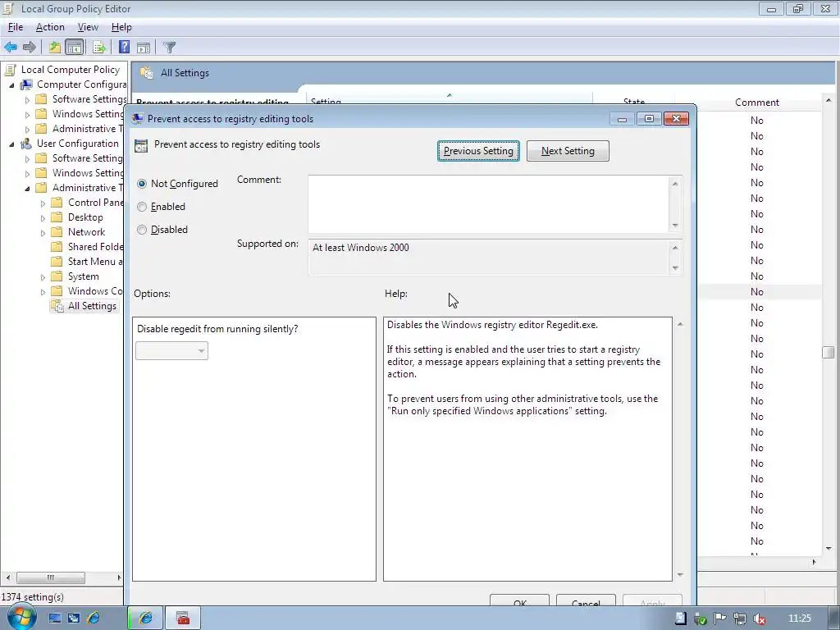
Task: Click the Windows Start orb
Action: pyautogui.click(x=21, y=617)
